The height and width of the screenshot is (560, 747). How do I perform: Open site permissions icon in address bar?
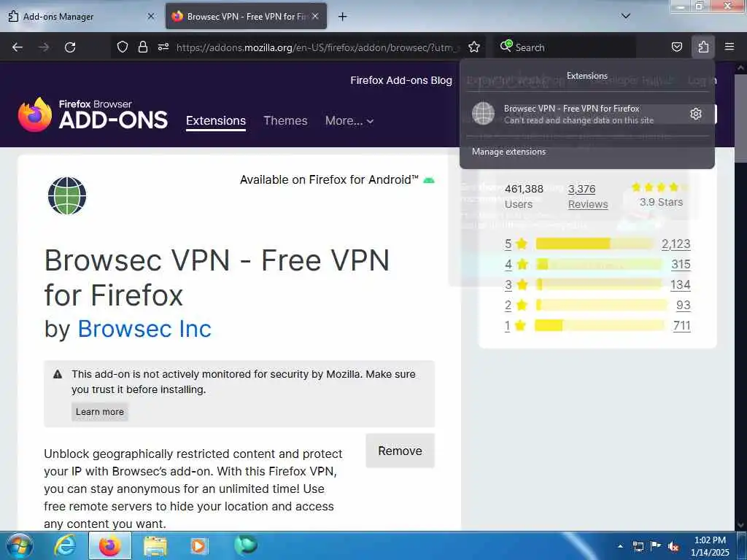pyautogui.click(x=163, y=47)
